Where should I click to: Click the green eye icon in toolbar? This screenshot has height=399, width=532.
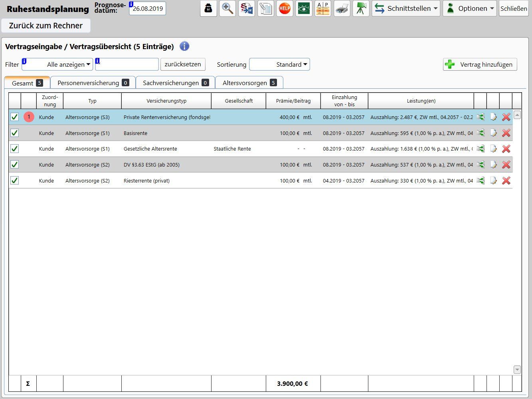pos(304,8)
